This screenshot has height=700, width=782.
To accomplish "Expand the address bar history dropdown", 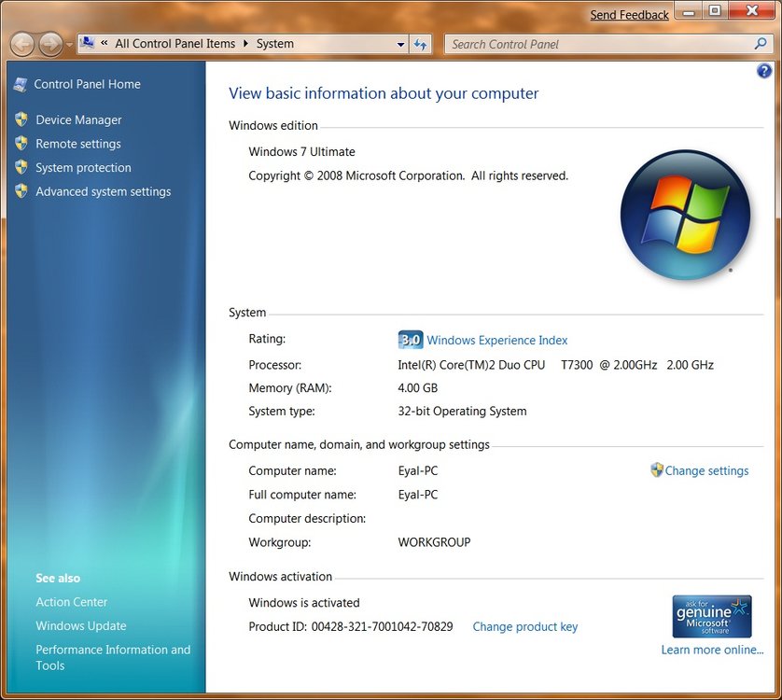I will click(400, 45).
